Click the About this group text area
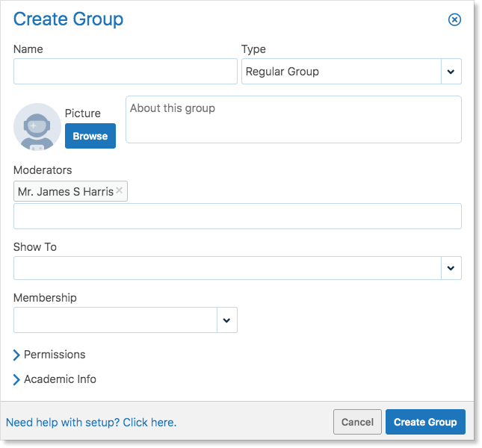The width and height of the screenshot is (482, 448). point(294,119)
